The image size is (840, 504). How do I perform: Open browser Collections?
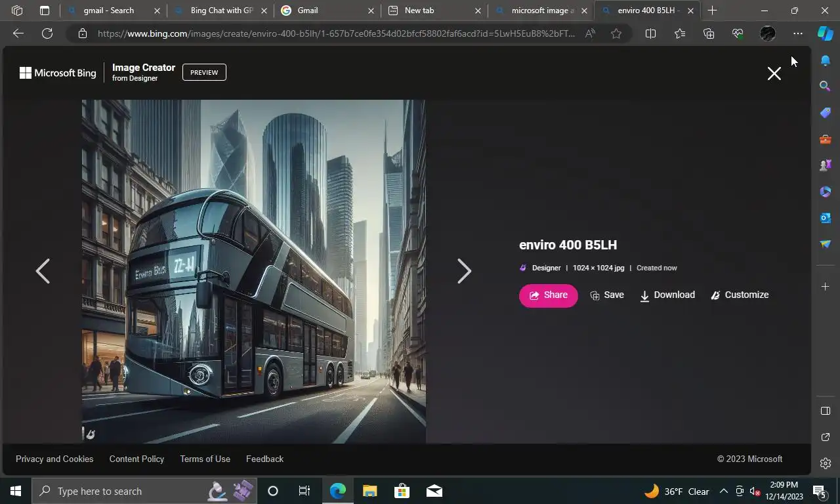[708, 33]
